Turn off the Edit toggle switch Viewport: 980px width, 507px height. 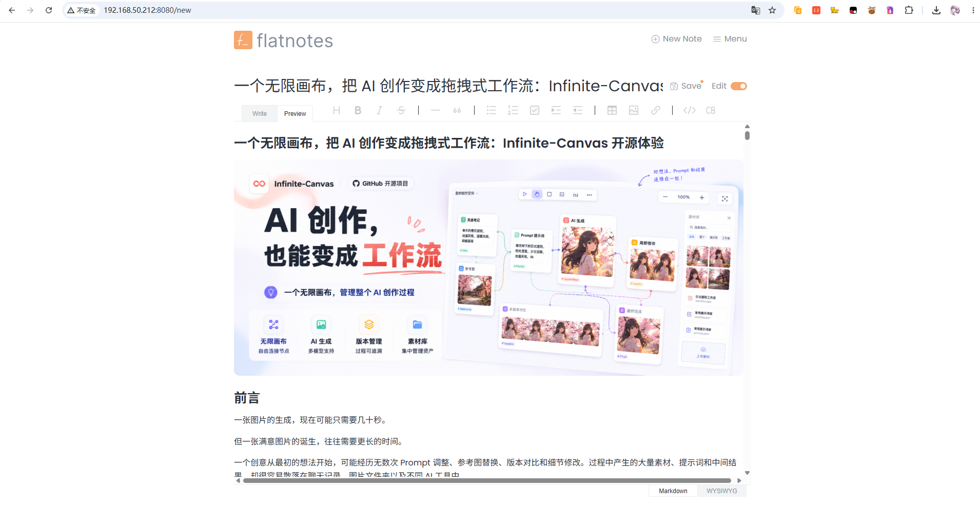pos(739,86)
